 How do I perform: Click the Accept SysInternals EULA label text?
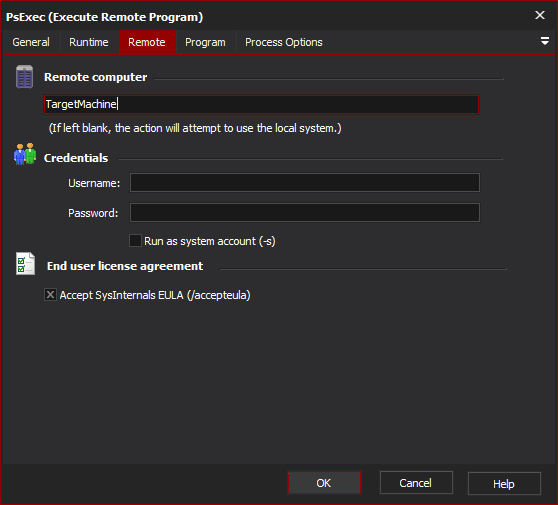pos(155,295)
